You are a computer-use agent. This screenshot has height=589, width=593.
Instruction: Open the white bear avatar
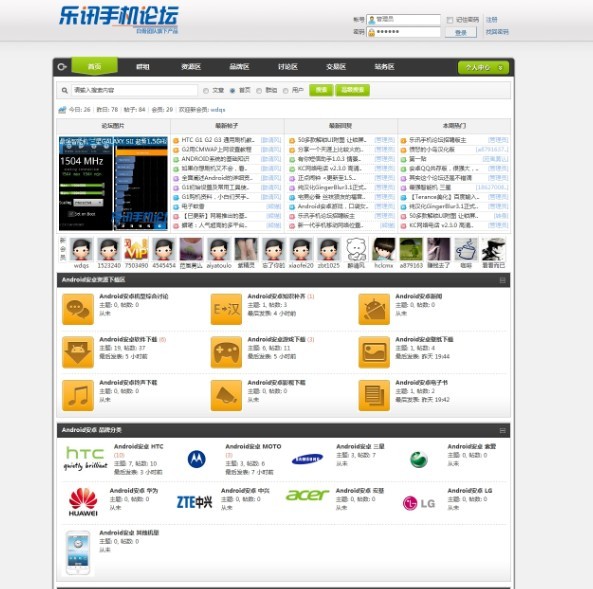click(x=356, y=249)
